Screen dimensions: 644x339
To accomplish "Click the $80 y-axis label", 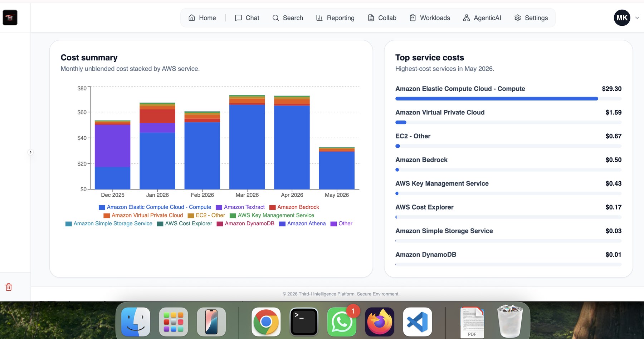I will coord(82,88).
